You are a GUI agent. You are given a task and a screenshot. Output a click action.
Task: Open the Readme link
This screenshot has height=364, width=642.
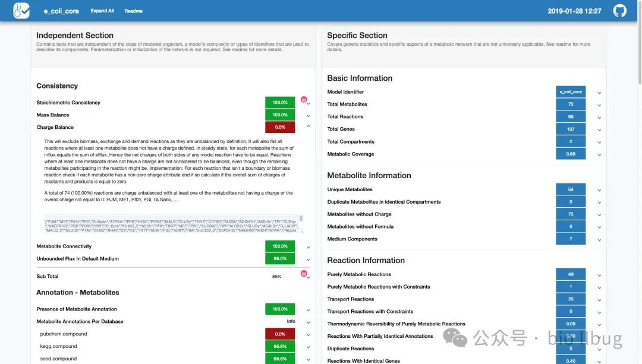134,11
